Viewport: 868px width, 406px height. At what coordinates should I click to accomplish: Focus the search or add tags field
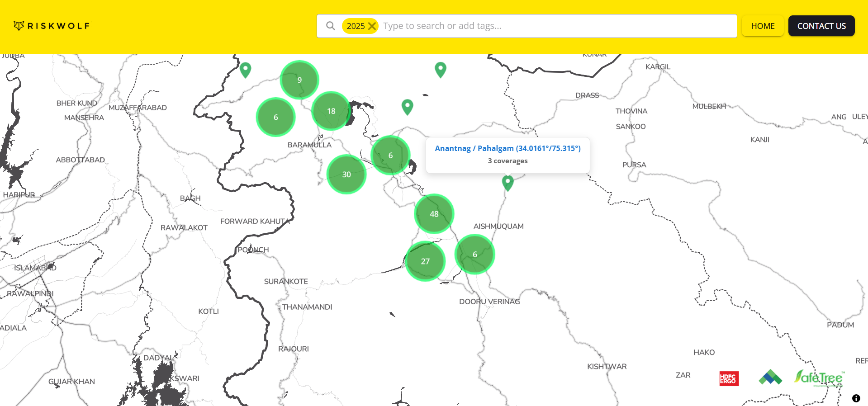(x=556, y=26)
